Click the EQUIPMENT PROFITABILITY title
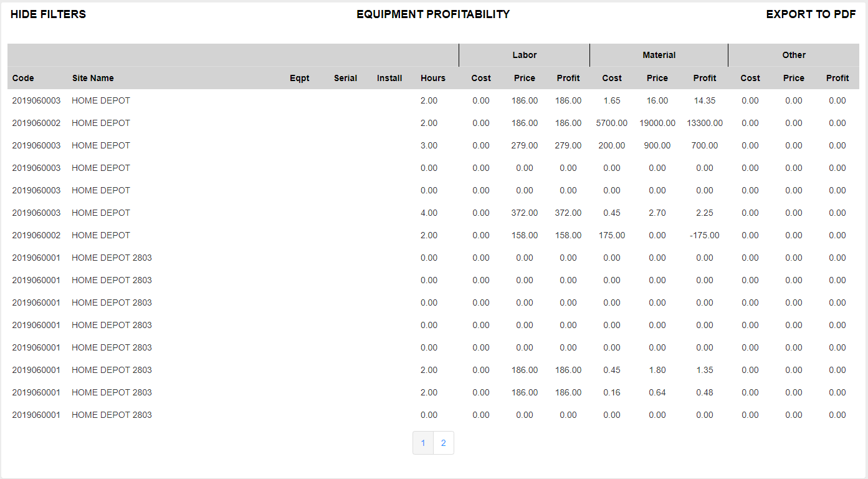 coord(433,14)
